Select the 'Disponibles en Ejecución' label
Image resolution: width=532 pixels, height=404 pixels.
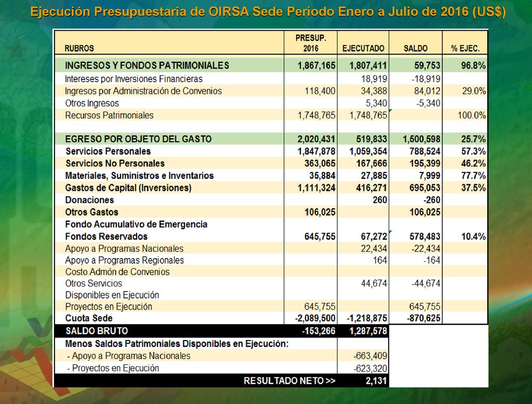(112, 295)
